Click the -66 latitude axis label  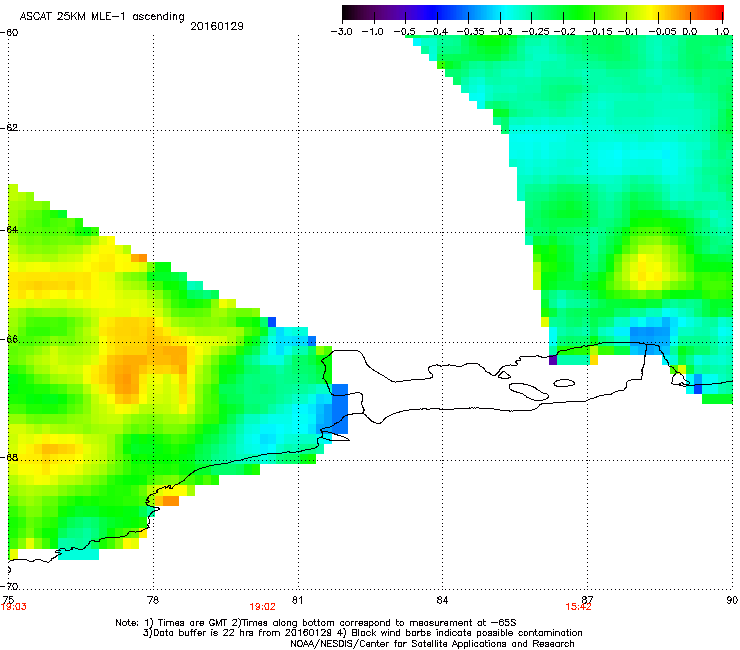click(x=9, y=339)
